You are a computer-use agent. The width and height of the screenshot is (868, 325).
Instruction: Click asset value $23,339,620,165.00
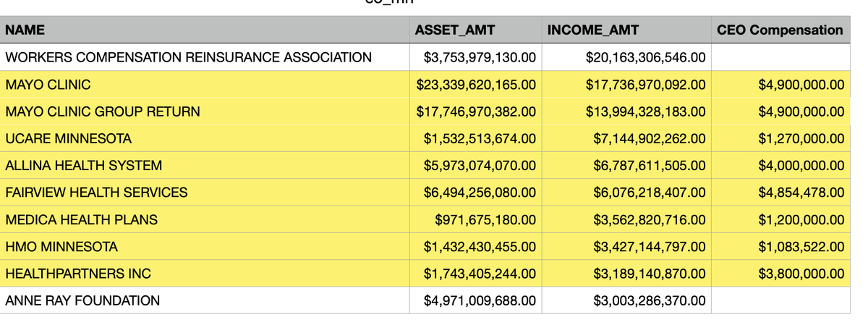475,85
